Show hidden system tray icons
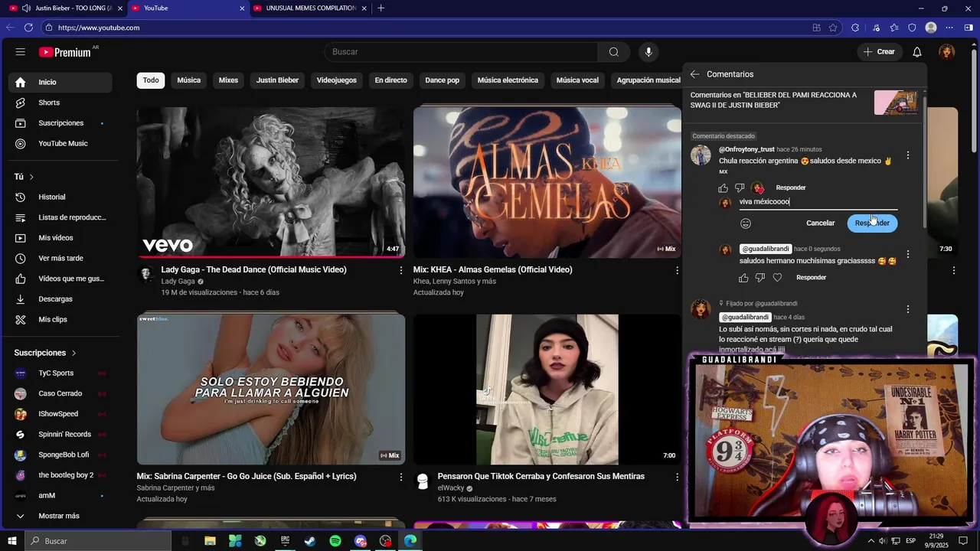This screenshot has width=980, height=551. pos(871,541)
